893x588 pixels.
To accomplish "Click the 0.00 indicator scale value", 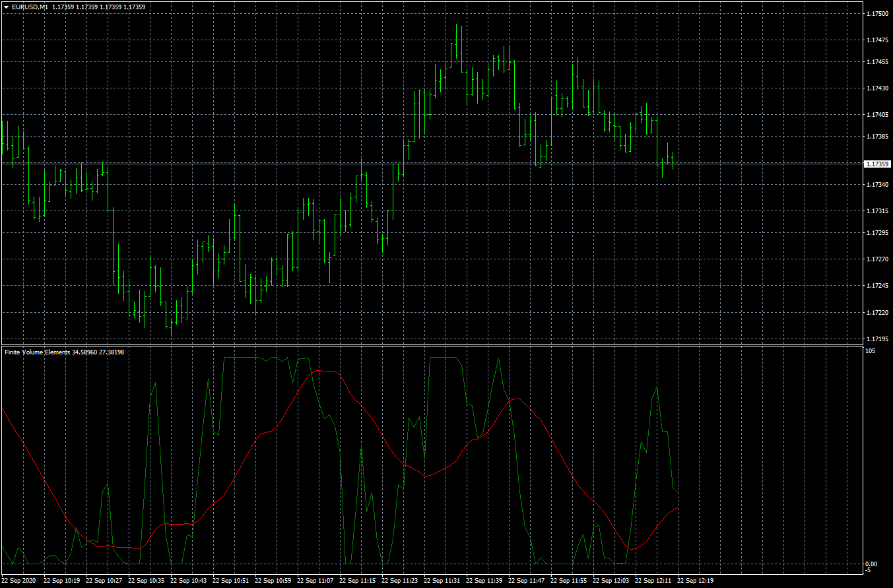I will click(871, 564).
